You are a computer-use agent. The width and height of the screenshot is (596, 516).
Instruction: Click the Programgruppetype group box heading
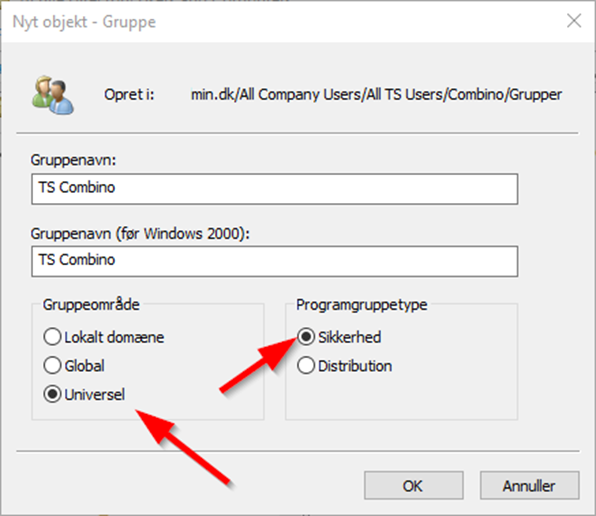point(362,305)
